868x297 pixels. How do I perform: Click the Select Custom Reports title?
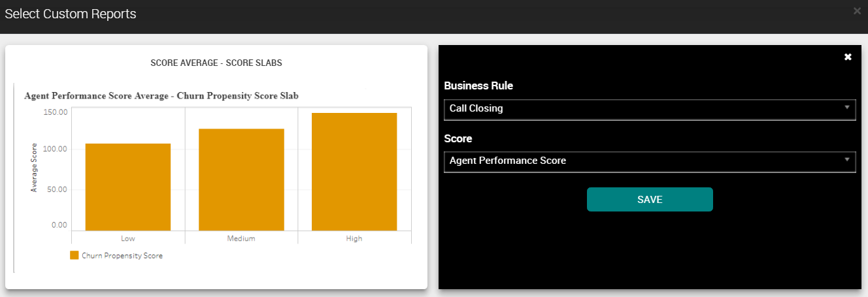[x=71, y=14]
